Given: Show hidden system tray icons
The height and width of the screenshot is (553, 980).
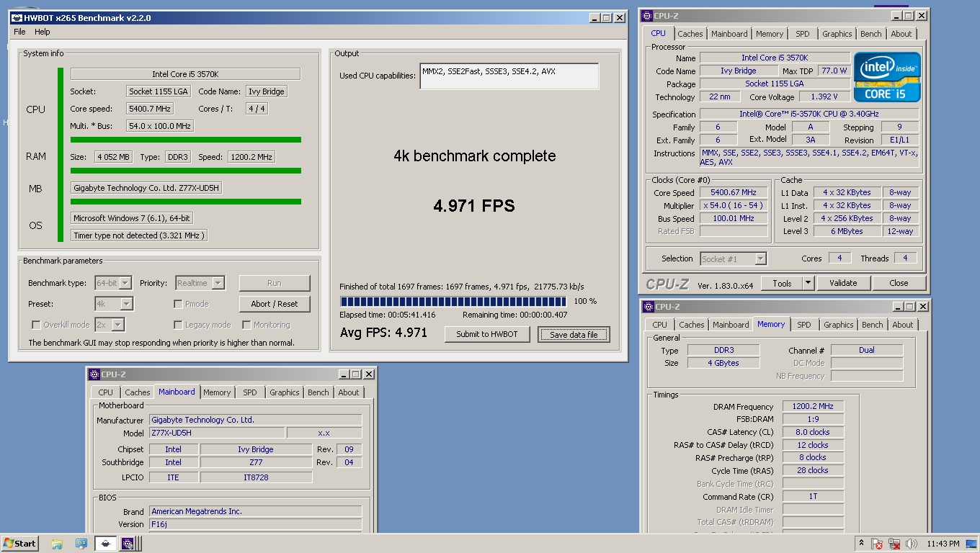Looking at the screenshot, I should (861, 543).
